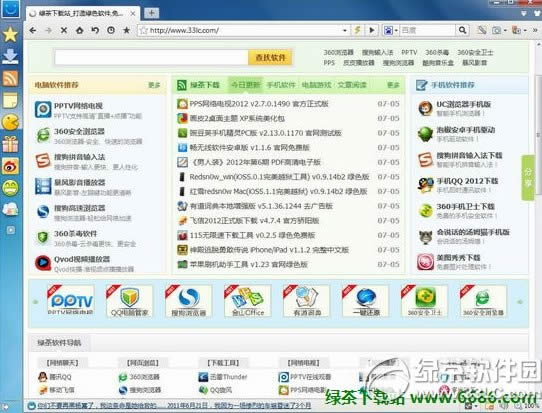Click the play arrow beside address bar
Viewport: 542px width, 413px height.
pyautogui.click(x=372, y=30)
